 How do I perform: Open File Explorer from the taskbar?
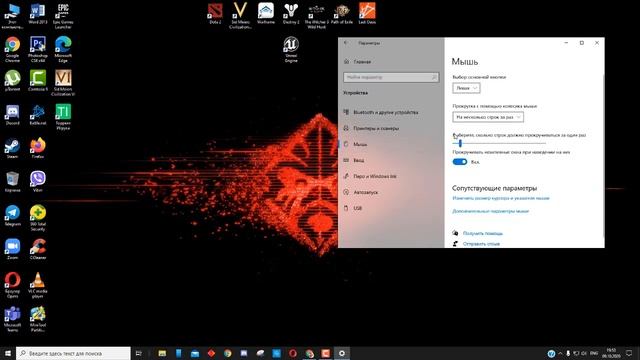[x=162, y=353]
